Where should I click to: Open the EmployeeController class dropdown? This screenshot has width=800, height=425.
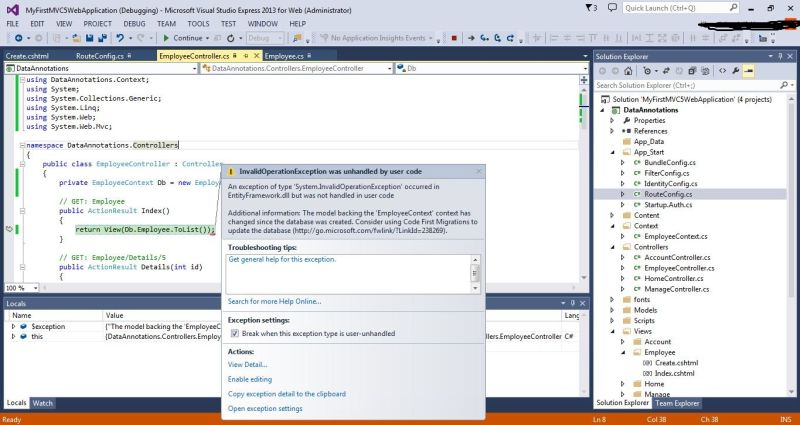[x=389, y=68]
